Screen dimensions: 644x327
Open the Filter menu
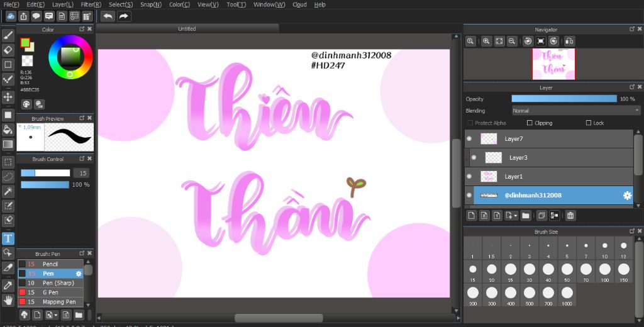click(91, 4)
